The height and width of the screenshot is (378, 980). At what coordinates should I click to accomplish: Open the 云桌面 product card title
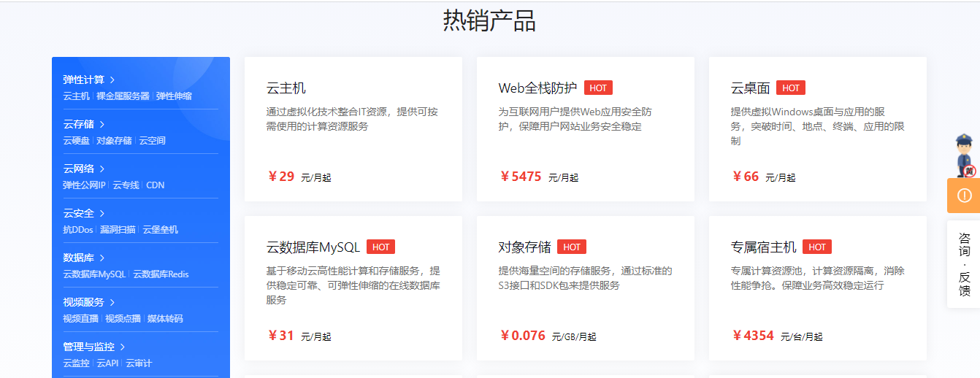point(751,88)
